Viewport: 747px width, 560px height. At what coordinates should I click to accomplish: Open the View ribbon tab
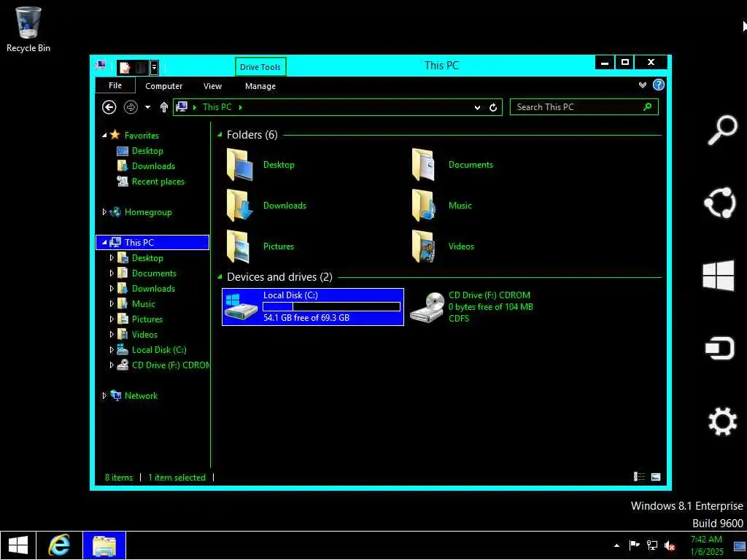coord(212,86)
